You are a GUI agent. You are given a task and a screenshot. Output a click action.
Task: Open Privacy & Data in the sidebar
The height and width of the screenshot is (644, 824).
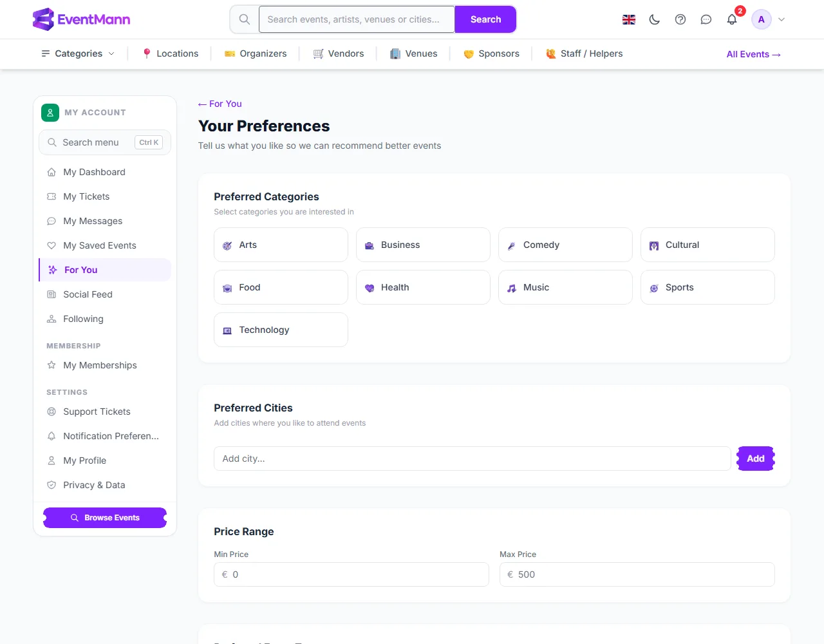coord(105,485)
